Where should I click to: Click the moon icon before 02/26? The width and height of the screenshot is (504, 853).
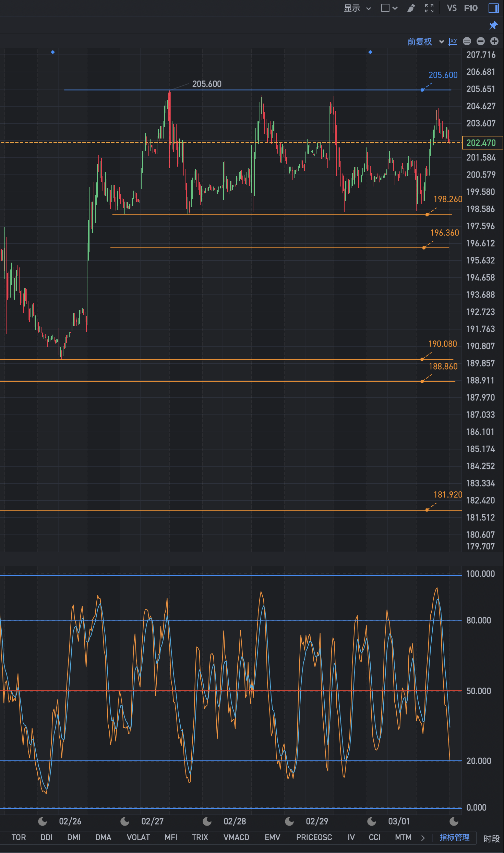click(x=43, y=821)
